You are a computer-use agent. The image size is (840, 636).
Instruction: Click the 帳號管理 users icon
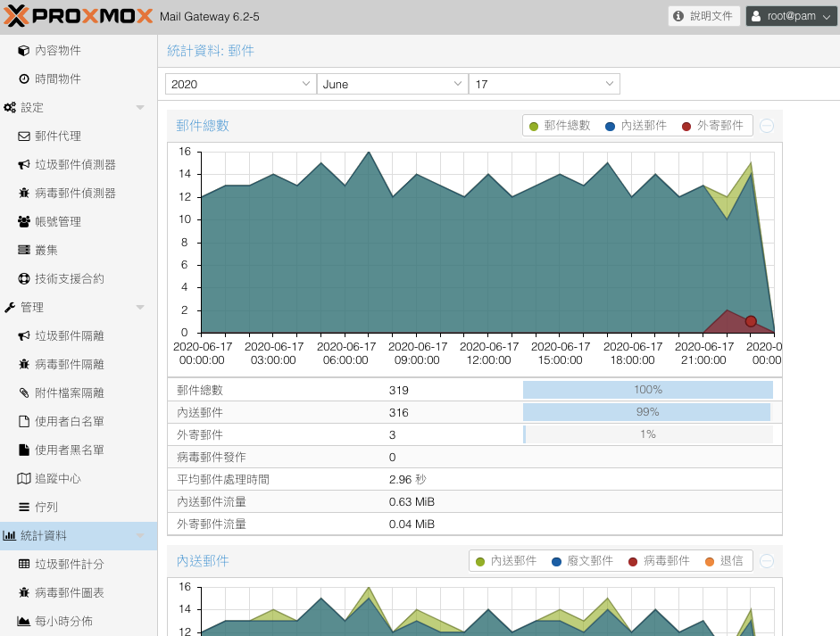[x=23, y=221]
